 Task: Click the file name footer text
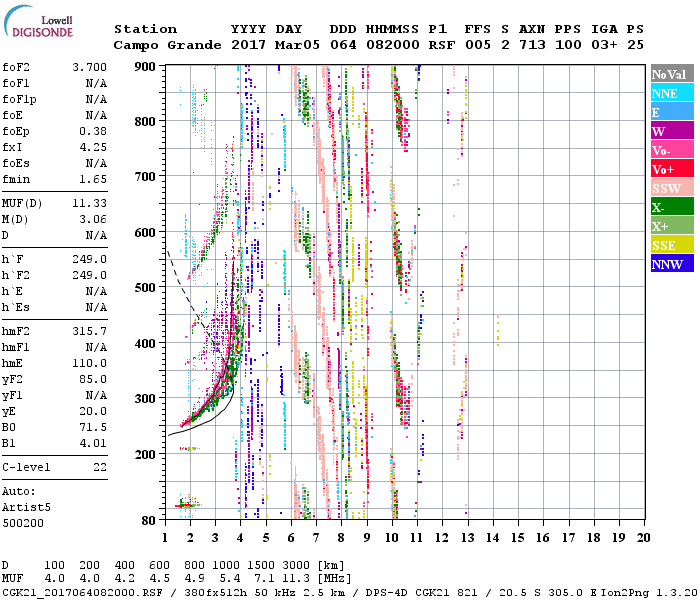(x=83, y=591)
